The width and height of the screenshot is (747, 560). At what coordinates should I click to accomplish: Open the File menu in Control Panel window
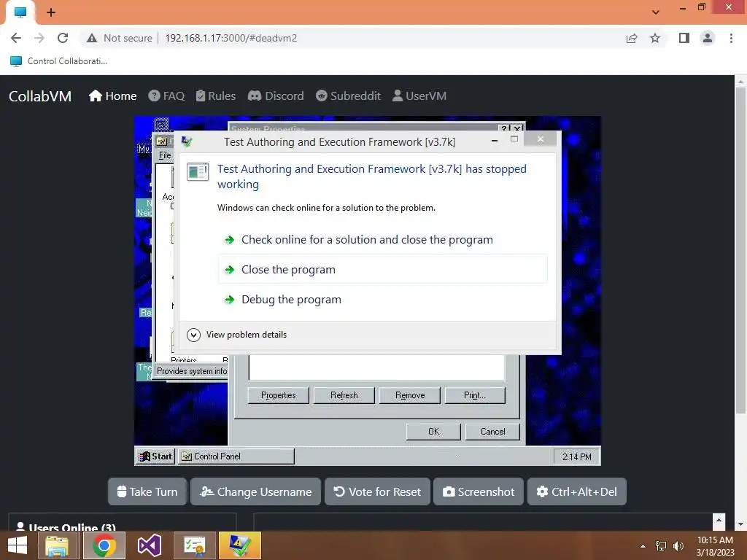tap(165, 155)
